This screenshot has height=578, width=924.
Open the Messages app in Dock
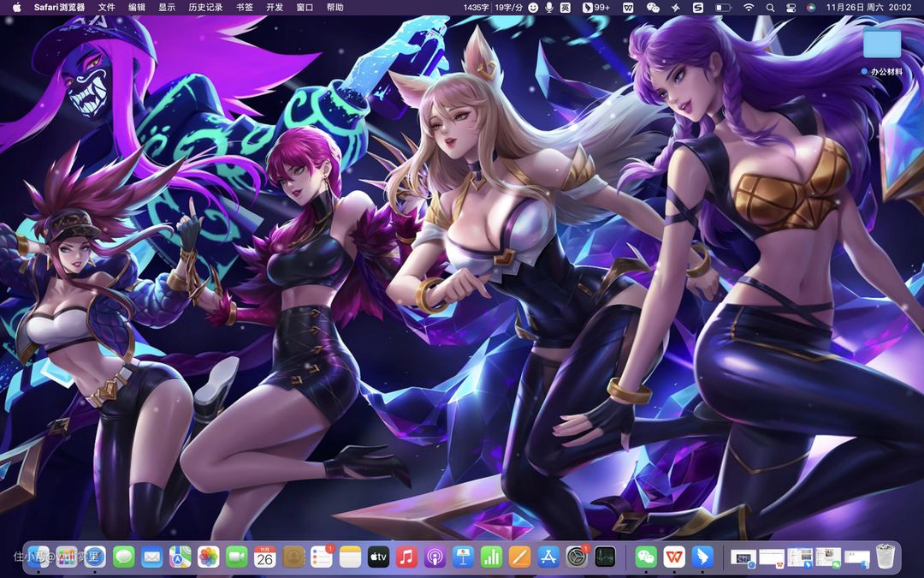[x=124, y=557]
